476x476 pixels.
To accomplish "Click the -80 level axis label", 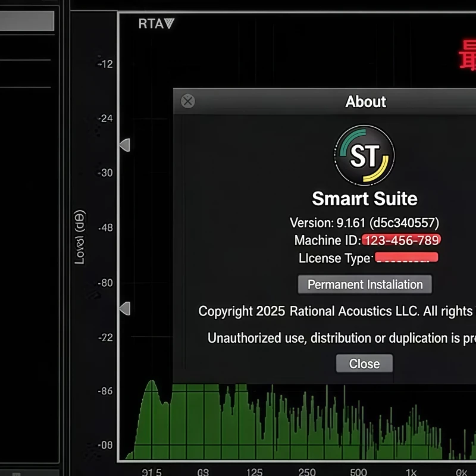I will [x=105, y=283].
